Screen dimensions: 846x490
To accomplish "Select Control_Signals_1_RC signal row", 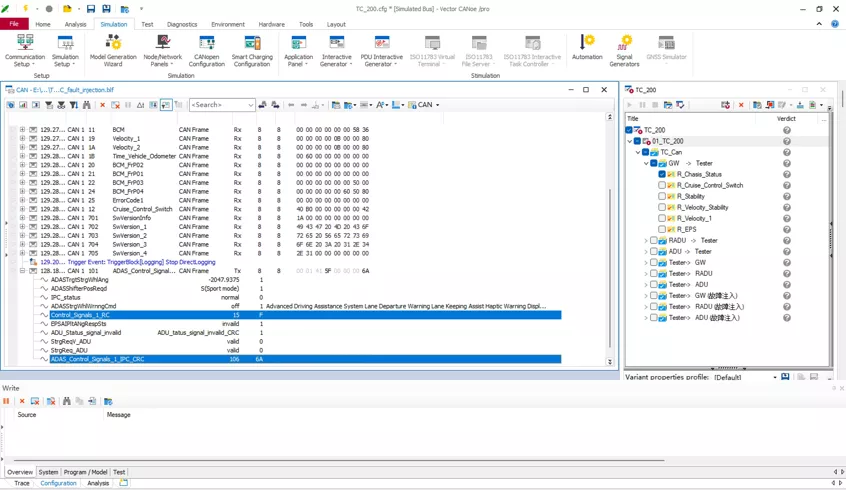I will (x=305, y=315).
